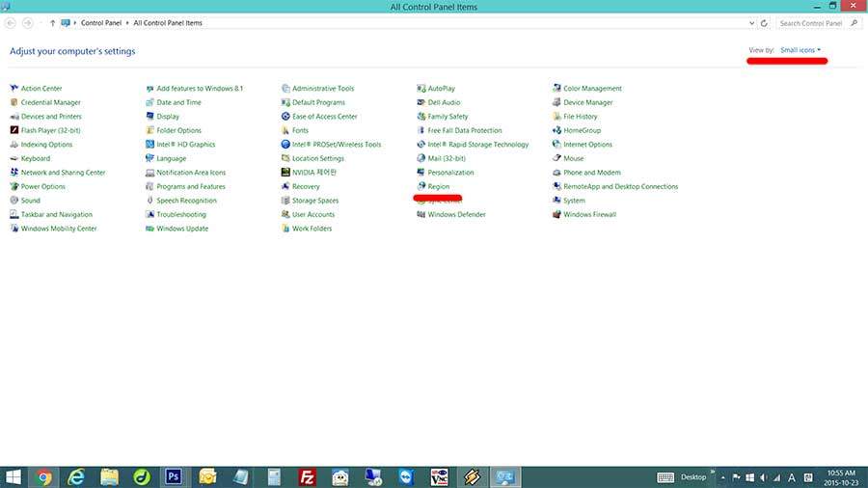This screenshot has width=868, height=488.
Task: Open the Color Management link
Action: pos(592,89)
